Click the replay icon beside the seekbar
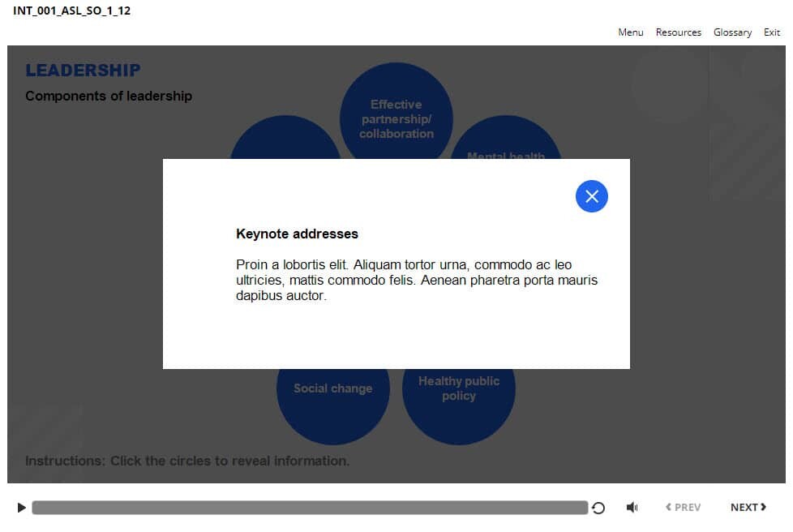Screen dimensions: 793x532 tap(598, 508)
